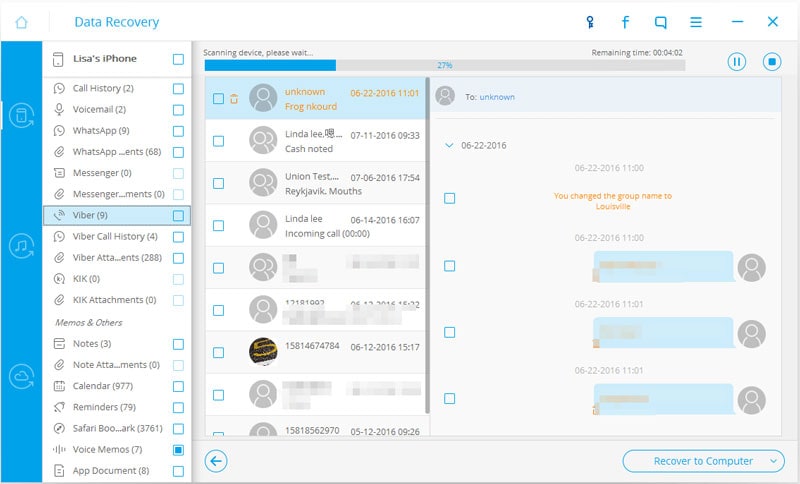Viewport: 800px width, 484px height.
Task: Uncheck the Voice Memos (7) checkbox
Action: pyautogui.click(x=178, y=450)
